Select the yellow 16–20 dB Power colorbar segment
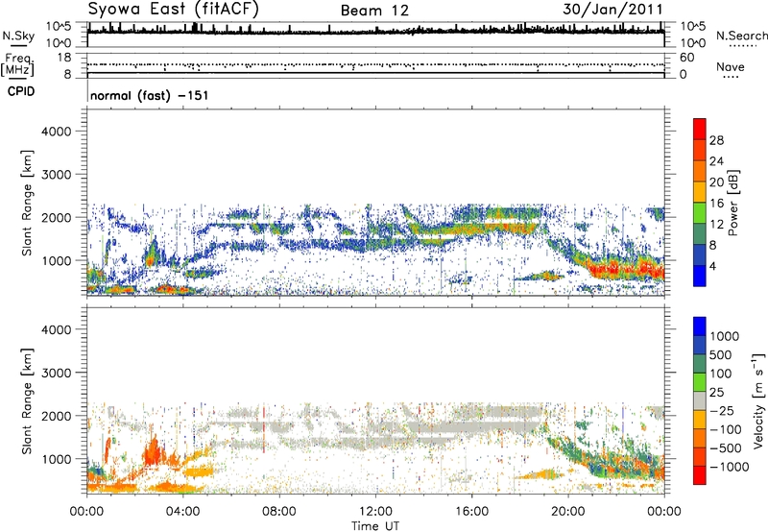The height and width of the screenshot is (532, 768). tap(700, 191)
